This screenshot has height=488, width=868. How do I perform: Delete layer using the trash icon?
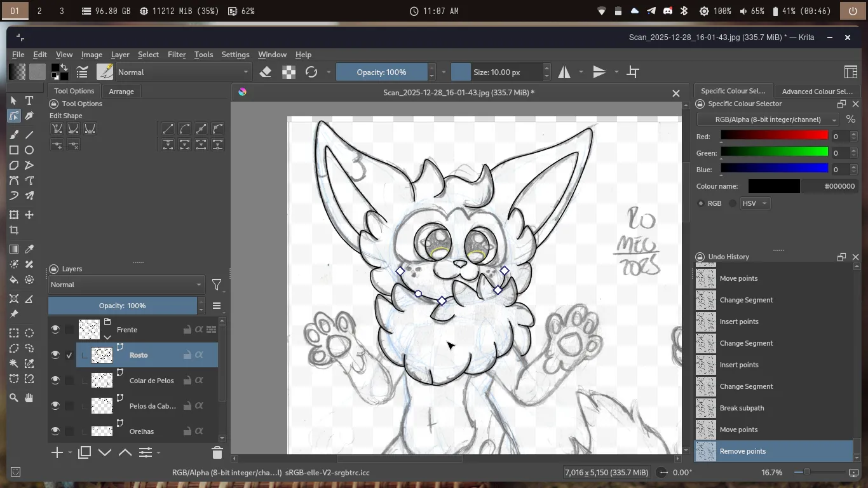click(217, 452)
